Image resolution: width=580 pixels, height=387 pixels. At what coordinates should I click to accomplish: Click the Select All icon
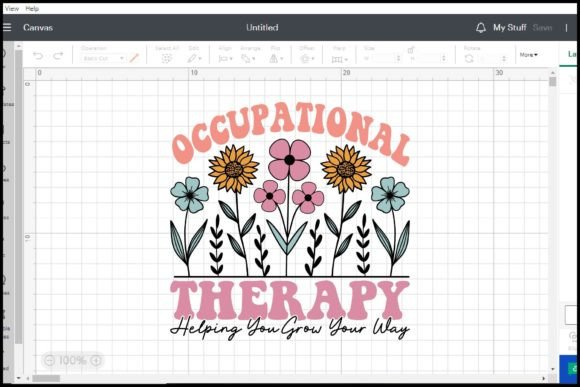(166, 58)
